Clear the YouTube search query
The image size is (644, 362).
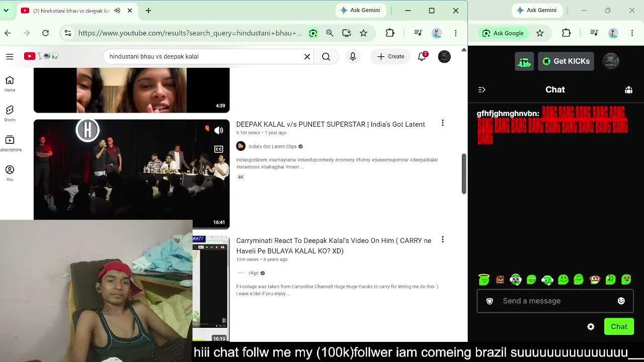tap(307, 56)
